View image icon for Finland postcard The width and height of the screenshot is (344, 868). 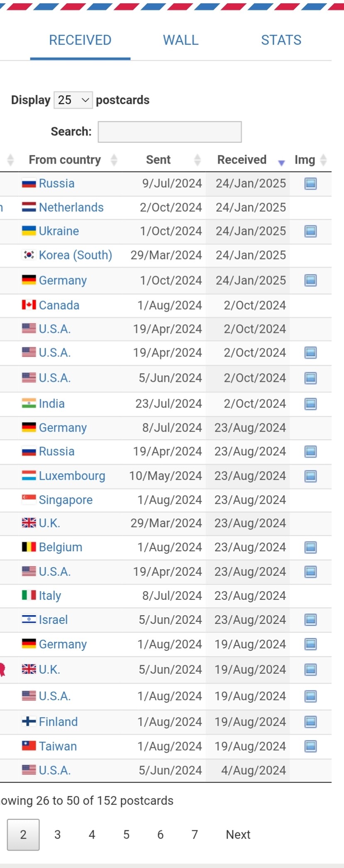310,722
